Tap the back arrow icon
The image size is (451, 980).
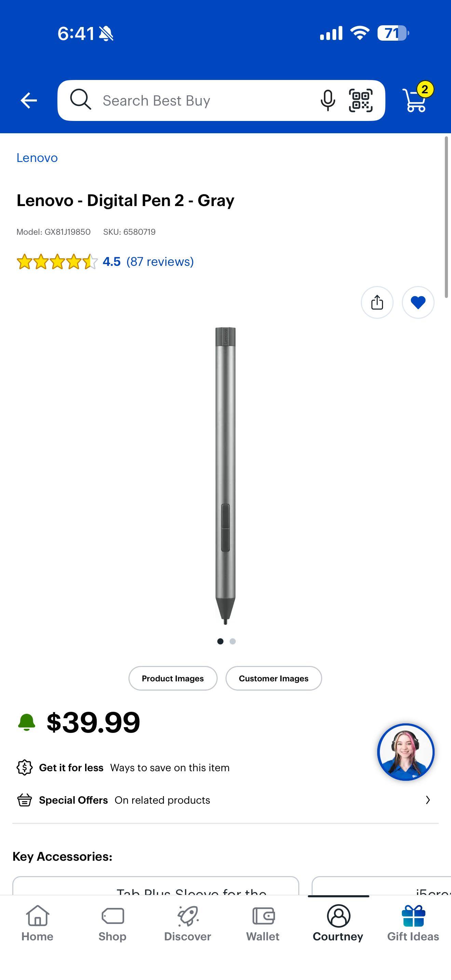tap(28, 100)
